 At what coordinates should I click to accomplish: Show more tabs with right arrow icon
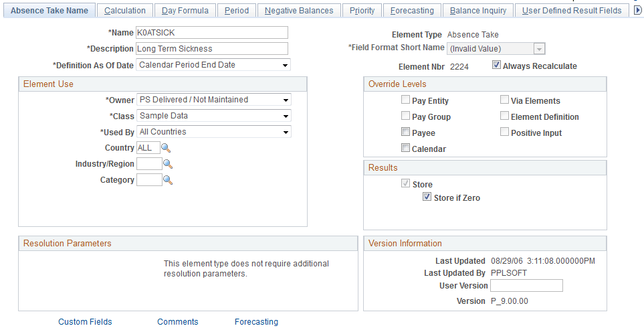click(638, 11)
